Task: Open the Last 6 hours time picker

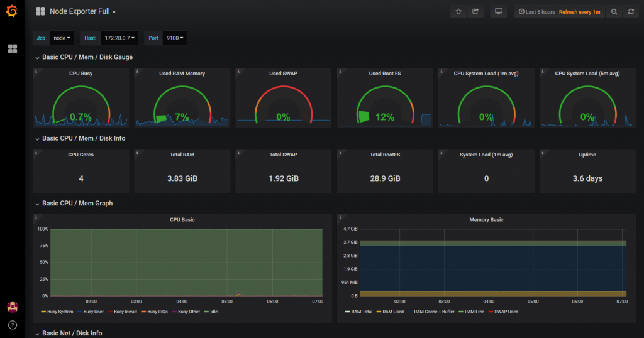Action: coord(537,12)
